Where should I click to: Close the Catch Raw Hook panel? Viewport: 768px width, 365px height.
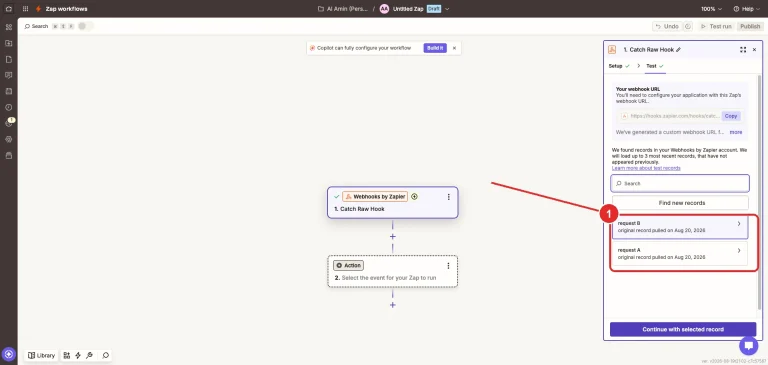[x=754, y=50]
